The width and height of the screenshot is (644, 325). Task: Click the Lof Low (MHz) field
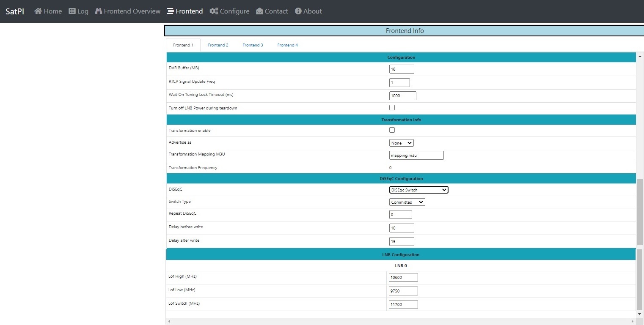(x=403, y=291)
